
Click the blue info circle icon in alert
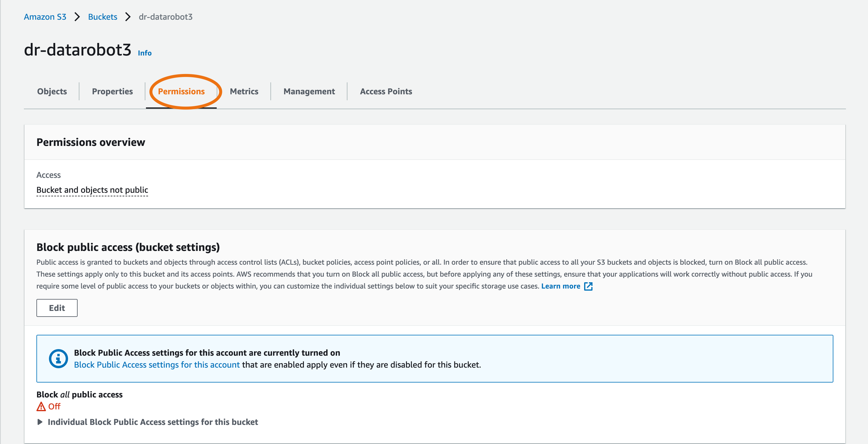point(58,358)
